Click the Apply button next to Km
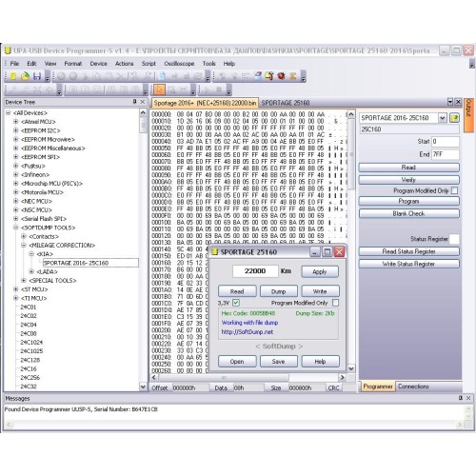The width and height of the screenshot is (476, 476). click(x=320, y=271)
